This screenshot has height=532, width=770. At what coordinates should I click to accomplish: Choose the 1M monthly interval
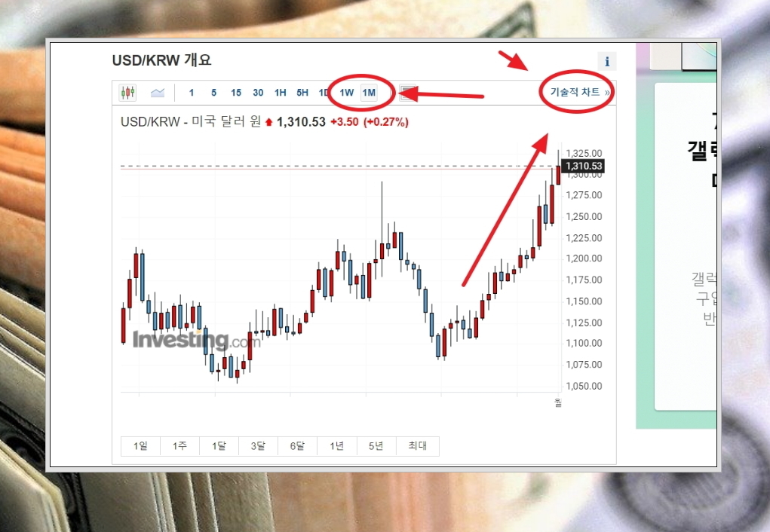[369, 92]
